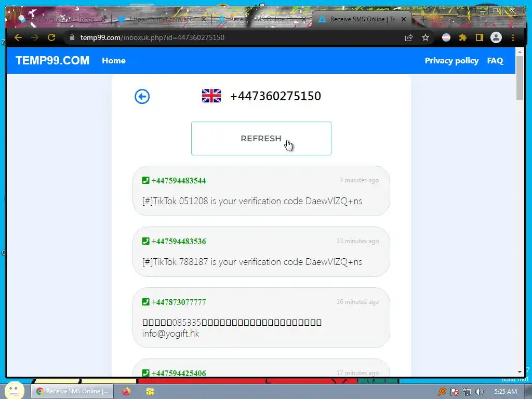Click the striped circular extension icon
Viewport: 532px width, 399px height.
(x=446, y=37)
